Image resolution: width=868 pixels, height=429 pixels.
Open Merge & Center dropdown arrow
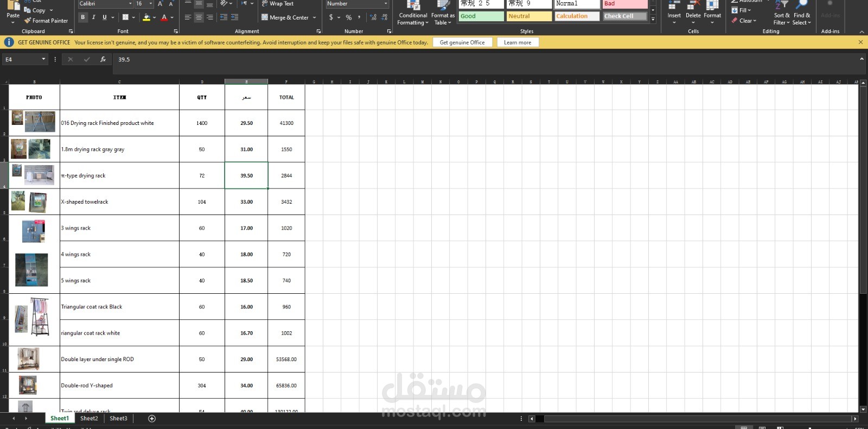(x=314, y=17)
